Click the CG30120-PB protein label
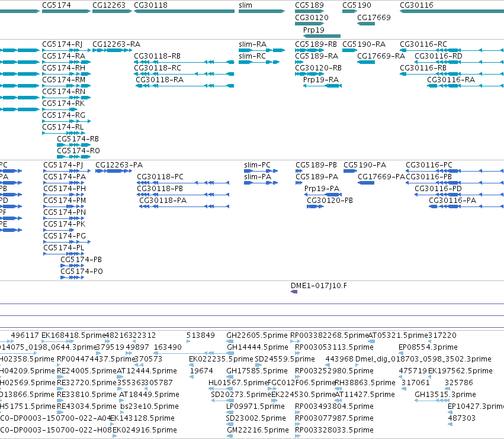This screenshot has height=439, width=504. tap(330, 201)
